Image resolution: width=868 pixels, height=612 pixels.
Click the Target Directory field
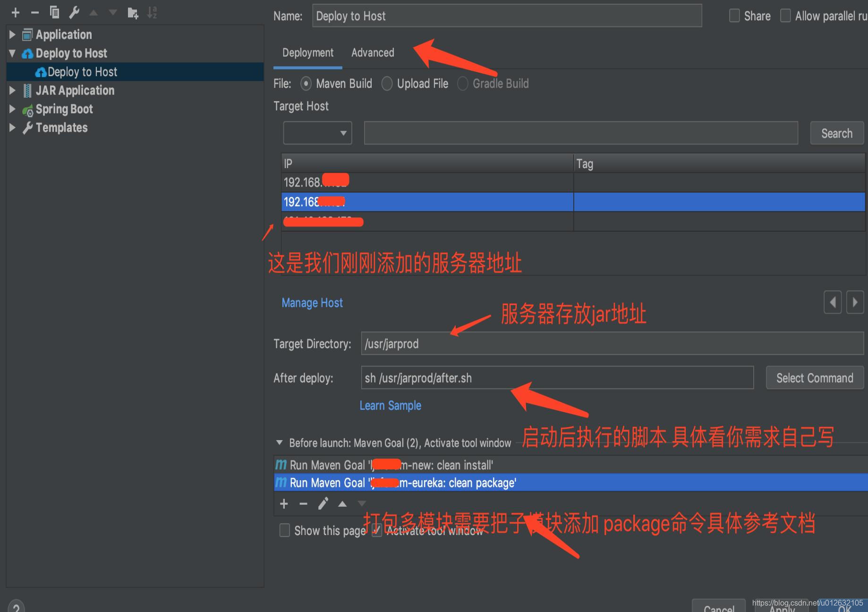tap(613, 344)
